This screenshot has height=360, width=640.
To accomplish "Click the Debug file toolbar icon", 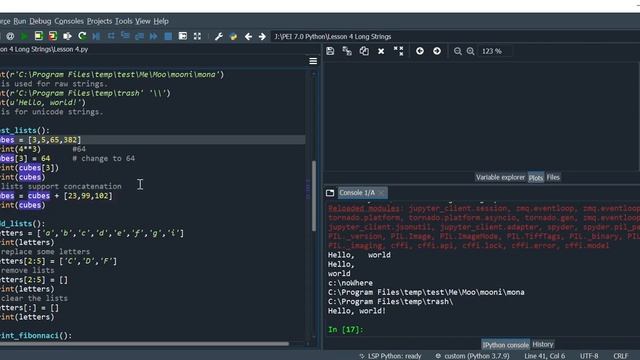I will 96,36.
